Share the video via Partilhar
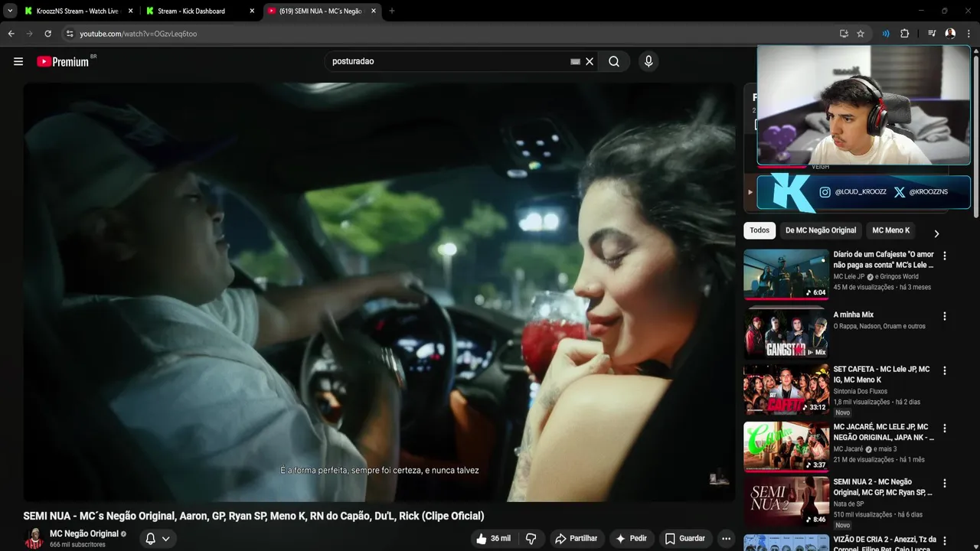Screen dimensions: 980x551 pos(576,539)
